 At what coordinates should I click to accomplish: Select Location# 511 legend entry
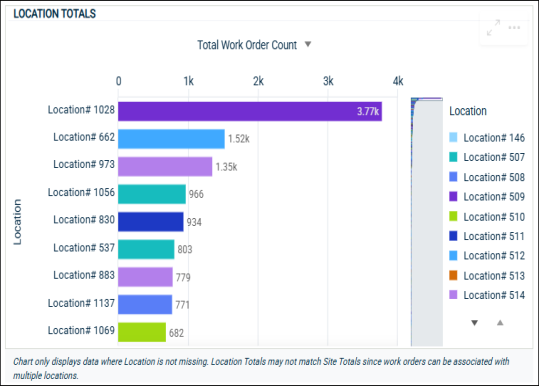487,236
